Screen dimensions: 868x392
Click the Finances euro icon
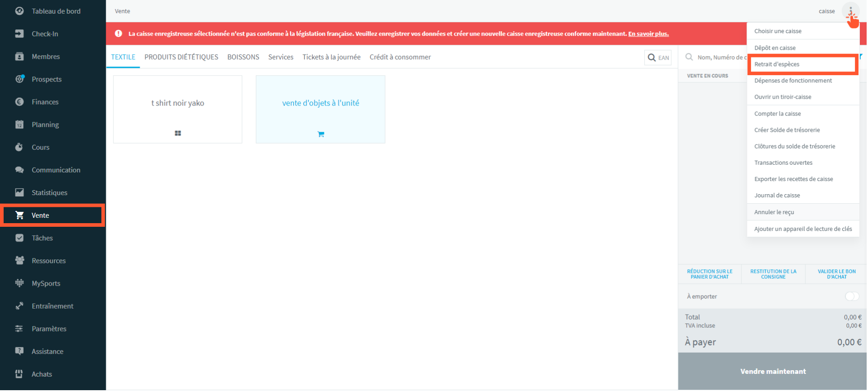click(x=19, y=102)
